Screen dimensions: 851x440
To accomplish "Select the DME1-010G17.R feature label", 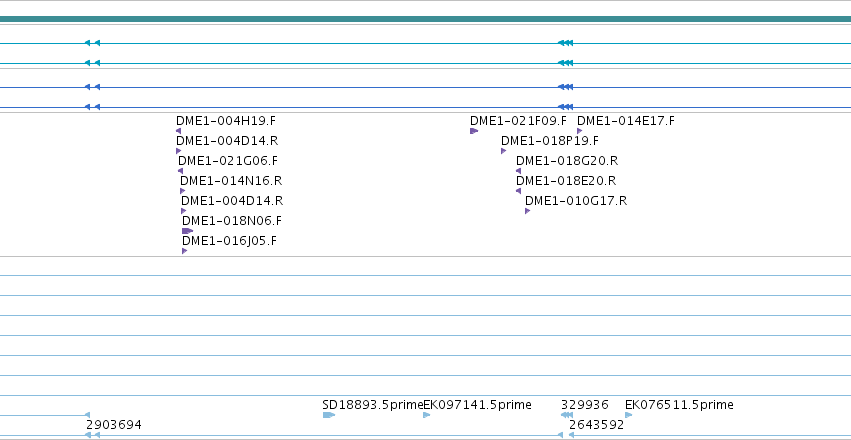I will click(x=576, y=201).
